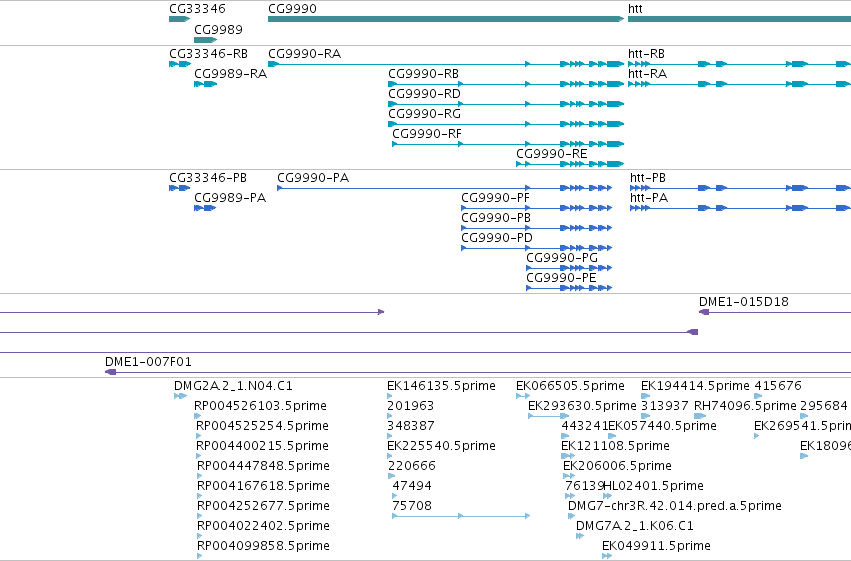Select transcript CG33346-RB
This screenshot has height=561, width=851.
tap(208, 54)
